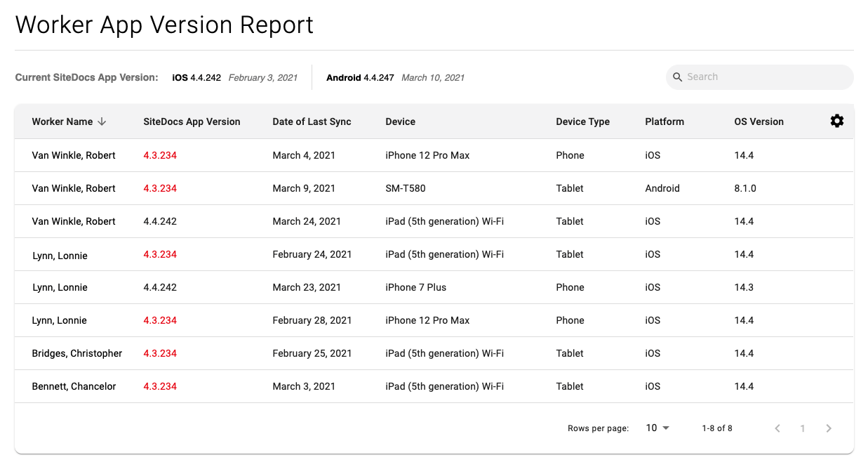Click February 28, 2021 sync date
Screen dimensions: 868x474
click(312, 320)
